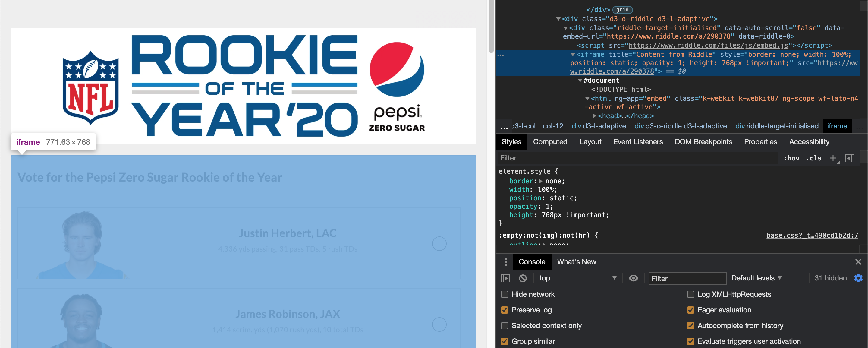This screenshot has width=868, height=348.
Task: Clear console with the ban icon
Action: click(x=523, y=278)
